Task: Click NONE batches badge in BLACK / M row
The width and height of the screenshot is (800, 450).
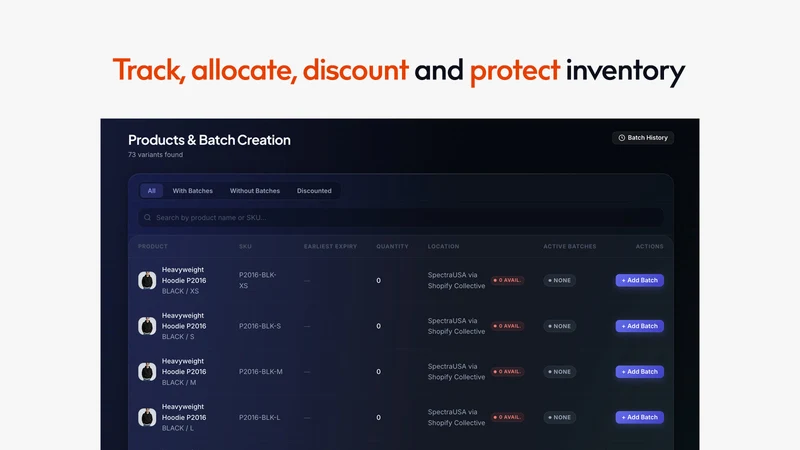Action: point(559,371)
